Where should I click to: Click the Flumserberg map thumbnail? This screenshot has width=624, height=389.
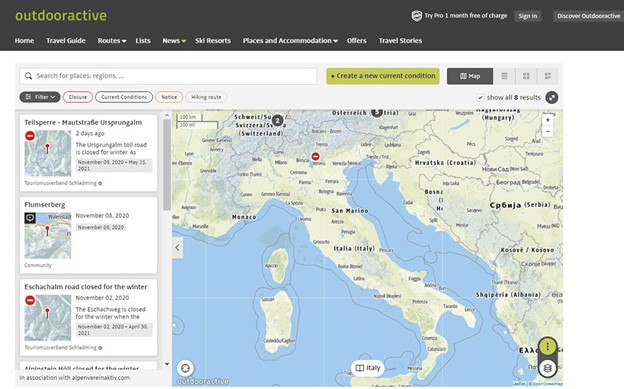48,236
